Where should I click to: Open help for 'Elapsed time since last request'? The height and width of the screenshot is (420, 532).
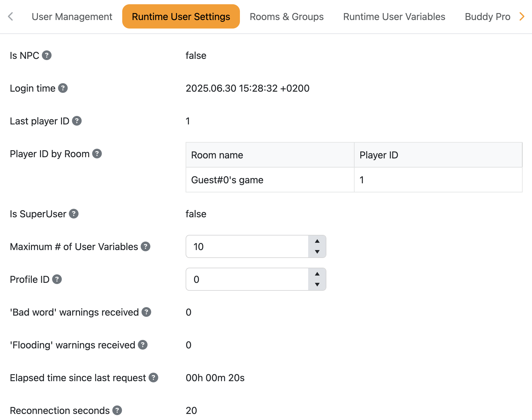(154, 378)
